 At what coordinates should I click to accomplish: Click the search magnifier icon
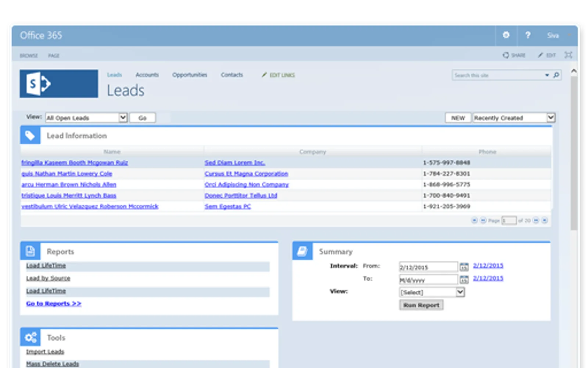(556, 75)
